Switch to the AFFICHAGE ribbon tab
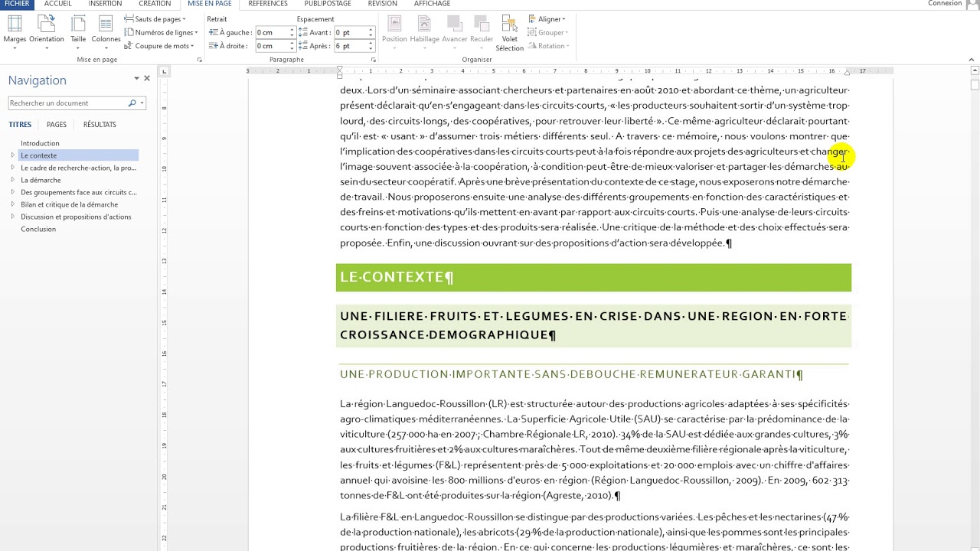Image resolution: width=980 pixels, height=551 pixels. point(432,4)
